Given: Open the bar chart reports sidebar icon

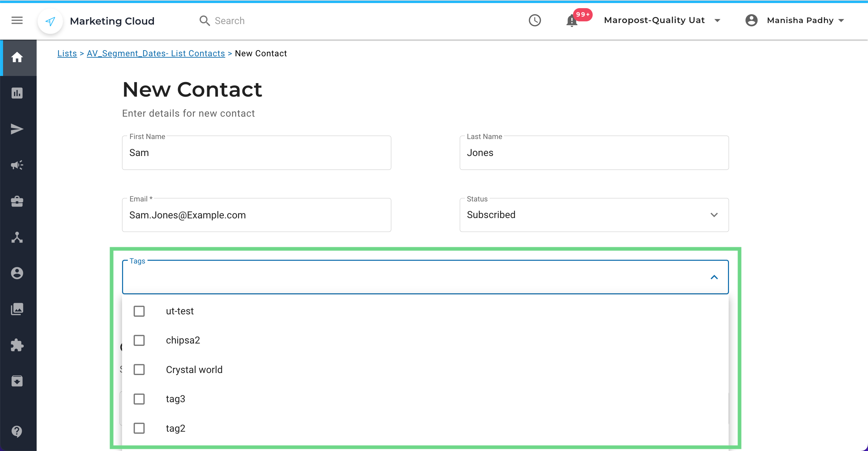Looking at the screenshot, I should pyautogui.click(x=17, y=93).
